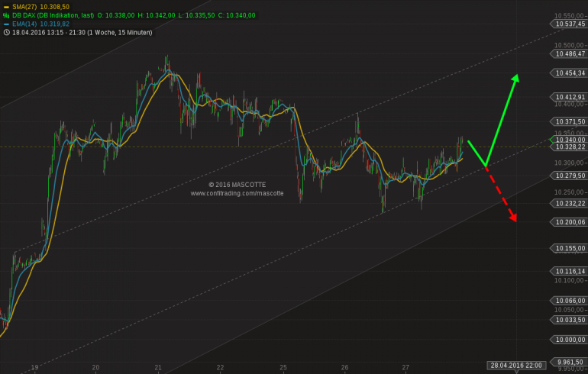Click the 10.116,14 price level marker
Screen dimensions: 588x374
[568, 271]
